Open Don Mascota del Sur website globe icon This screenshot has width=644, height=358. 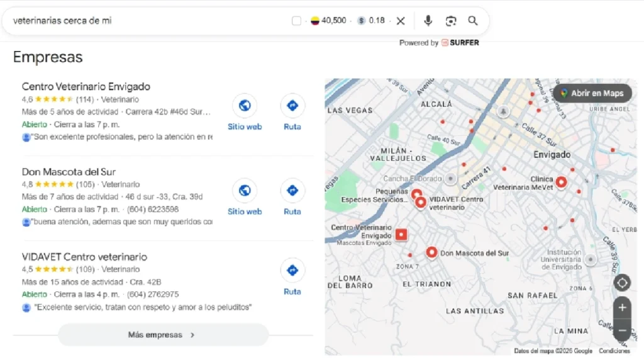click(245, 191)
